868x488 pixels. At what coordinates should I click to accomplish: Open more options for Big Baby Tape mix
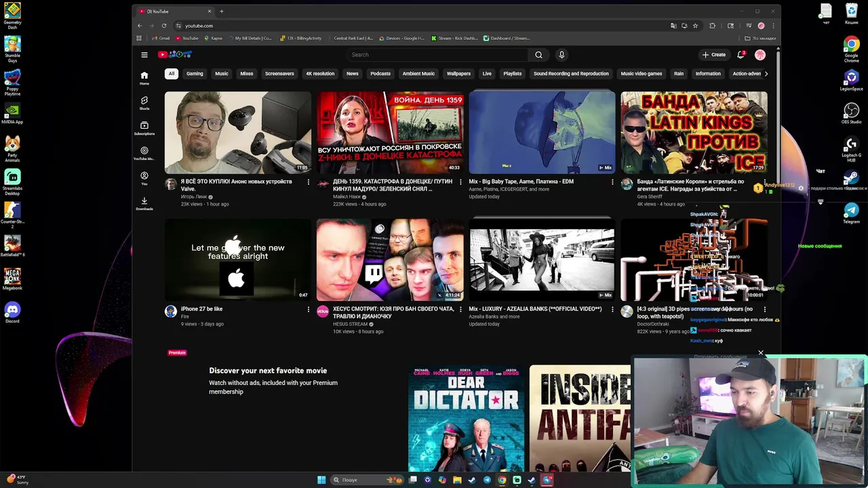pyautogui.click(x=612, y=182)
